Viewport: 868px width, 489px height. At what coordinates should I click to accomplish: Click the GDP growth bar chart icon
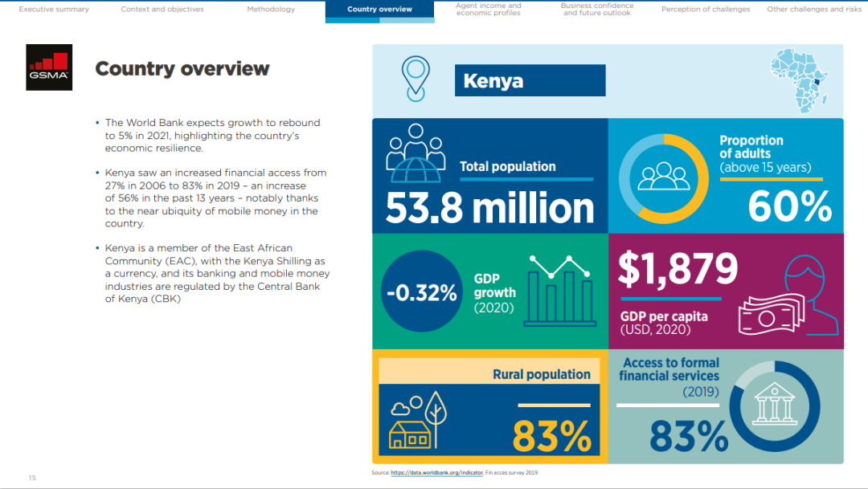(559, 291)
